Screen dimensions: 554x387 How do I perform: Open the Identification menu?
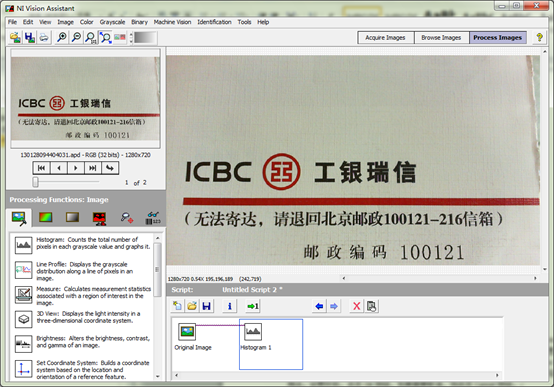(214, 22)
